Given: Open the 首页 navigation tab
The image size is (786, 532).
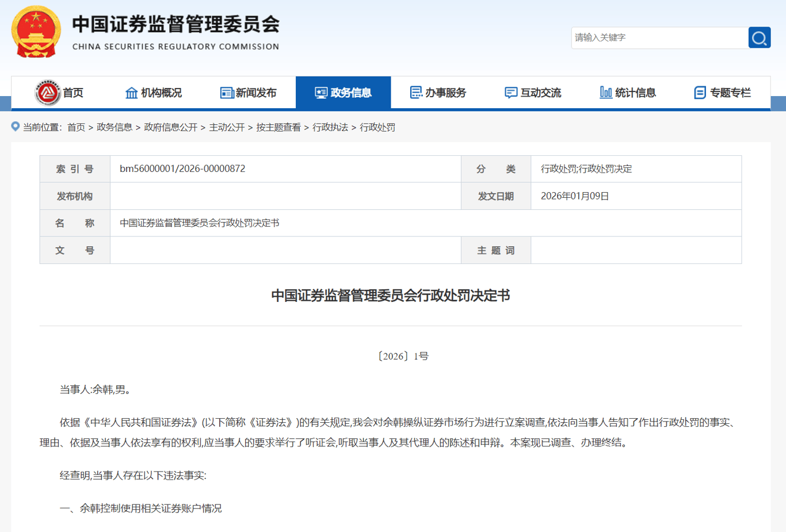Looking at the screenshot, I should [x=59, y=93].
